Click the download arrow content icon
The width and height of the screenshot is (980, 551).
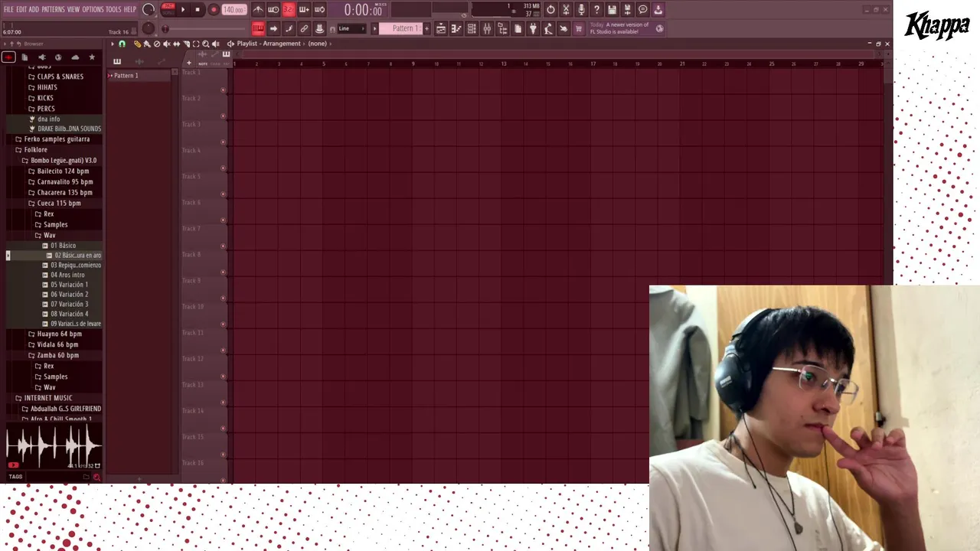658,10
